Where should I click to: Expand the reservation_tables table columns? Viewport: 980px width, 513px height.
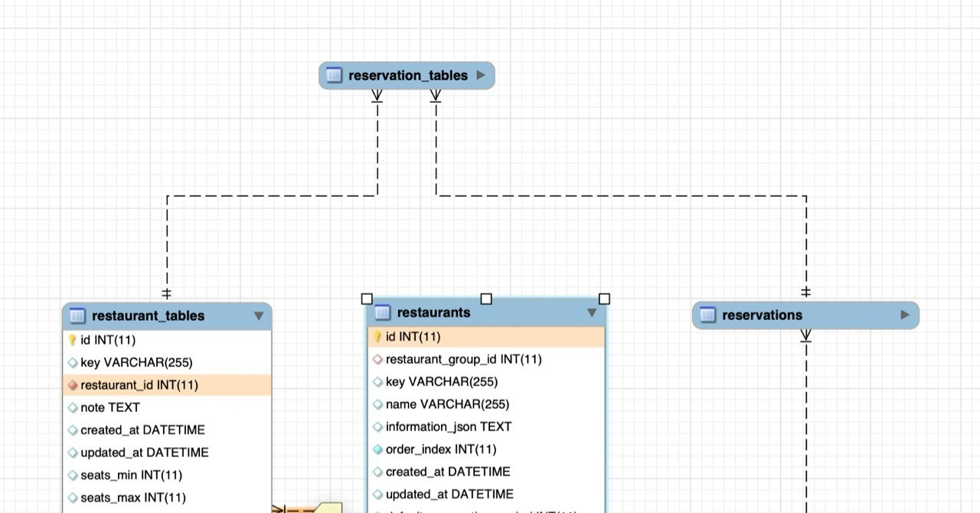click(x=481, y=75)
